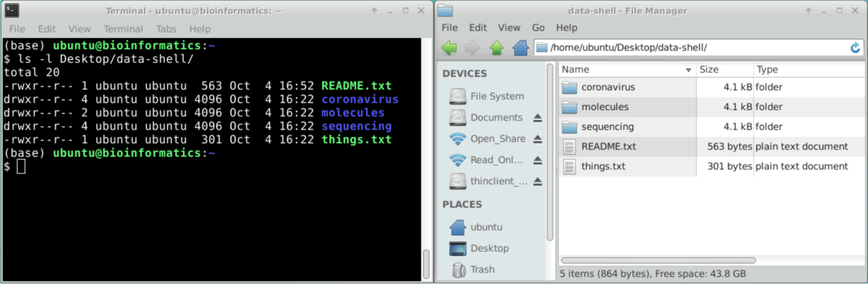Select the coronavirus folder icon

pyautogui.click(x=569, y=87)
